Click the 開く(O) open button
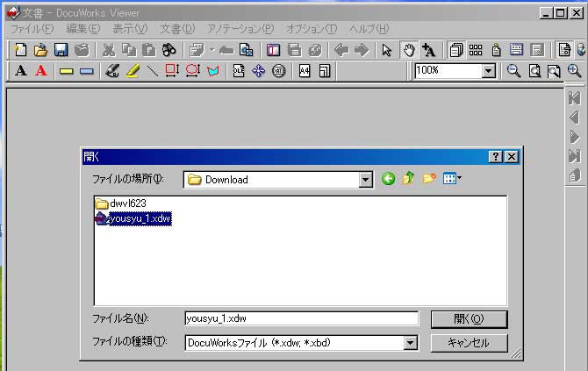Viewport: 588px width, 371px height. (469, 318)
